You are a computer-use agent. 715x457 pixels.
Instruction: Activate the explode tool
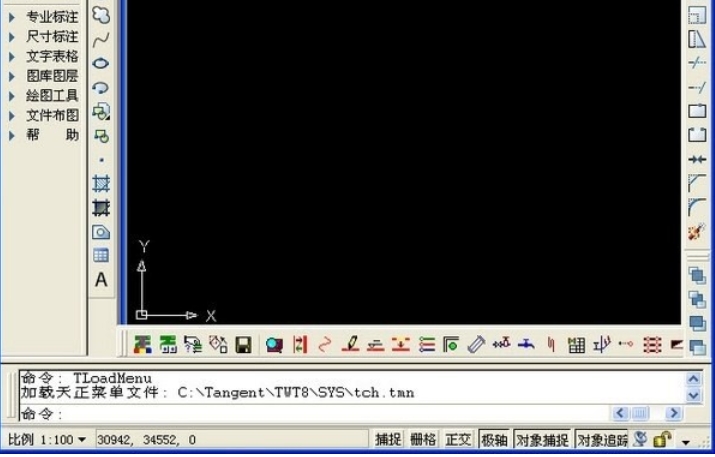pos(697,232)
